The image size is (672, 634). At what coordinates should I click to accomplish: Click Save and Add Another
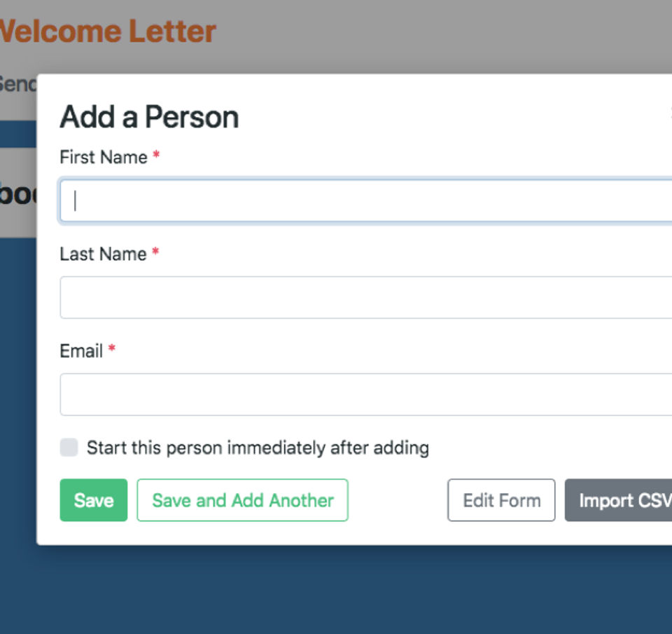pyautogui.click(x=242, y=500)
